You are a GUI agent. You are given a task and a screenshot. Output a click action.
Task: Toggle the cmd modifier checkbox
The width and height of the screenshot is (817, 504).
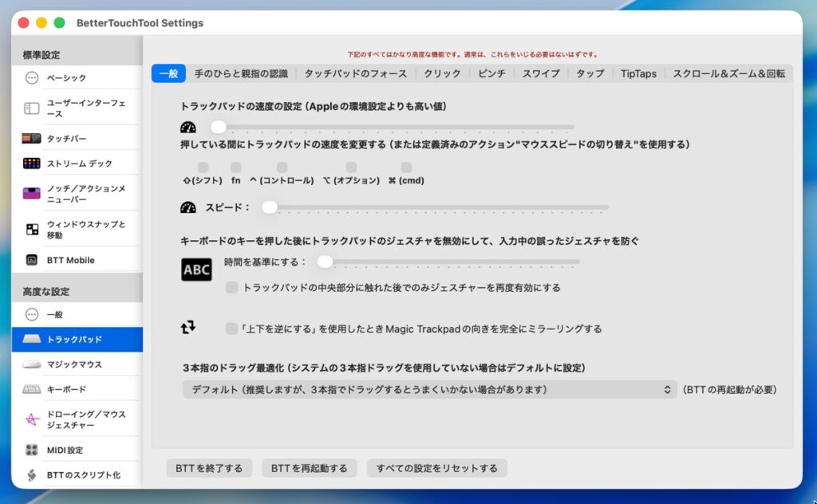406,167
